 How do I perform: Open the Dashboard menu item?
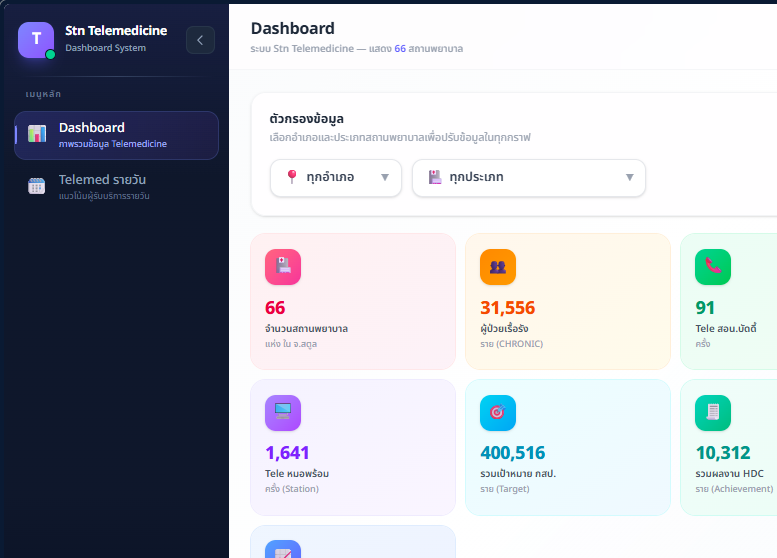pyautogui.click(x=116, y=135)
